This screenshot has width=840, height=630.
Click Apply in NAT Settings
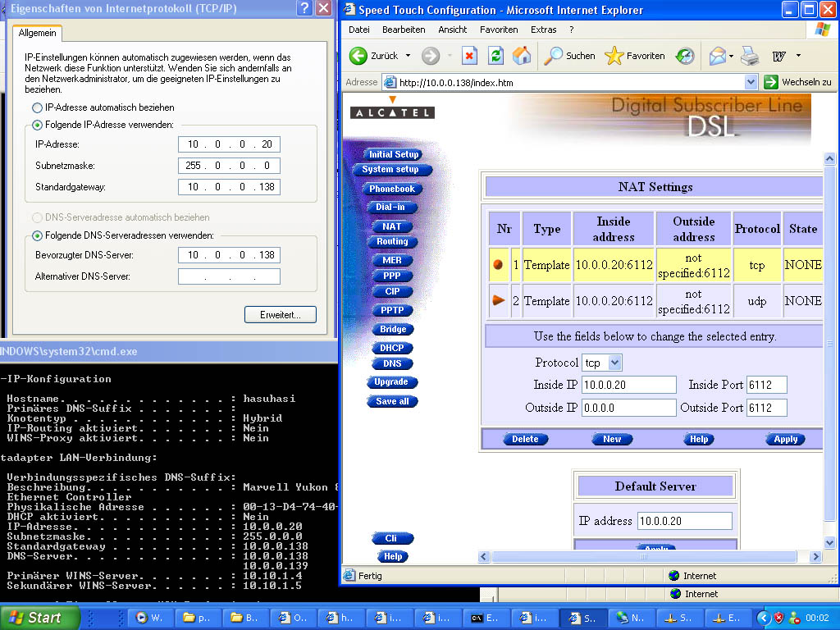point(785,439)
